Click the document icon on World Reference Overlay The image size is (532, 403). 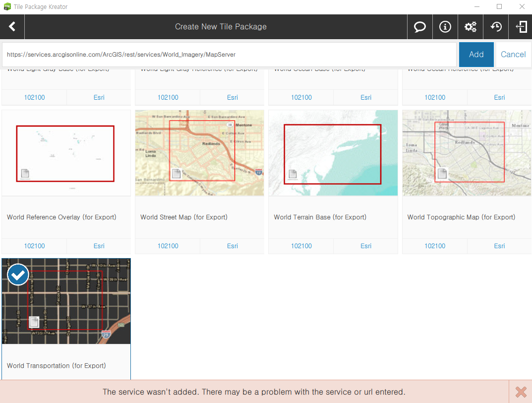click(x=25, y=174)
